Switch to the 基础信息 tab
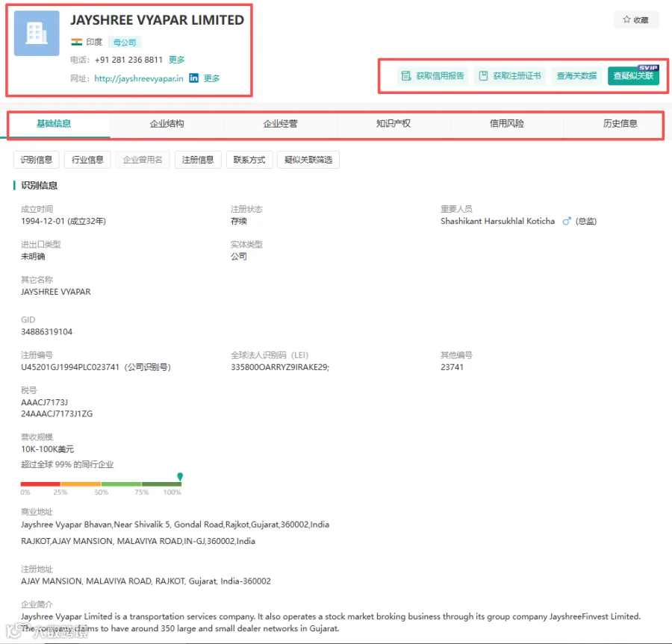This screenshot has height=644, width=672. 54,124
